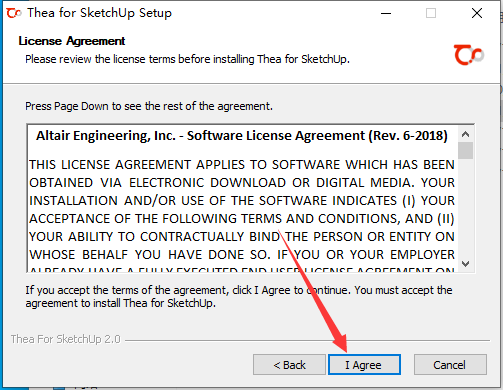
Task: Click the 'If you accept the terms' paragraph
Action: pos(239,296)
